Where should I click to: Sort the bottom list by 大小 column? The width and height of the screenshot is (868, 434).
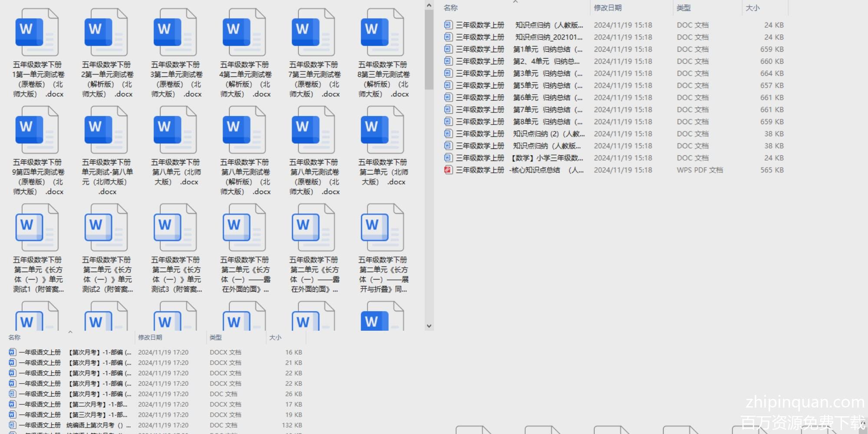[x=275, y=338]
